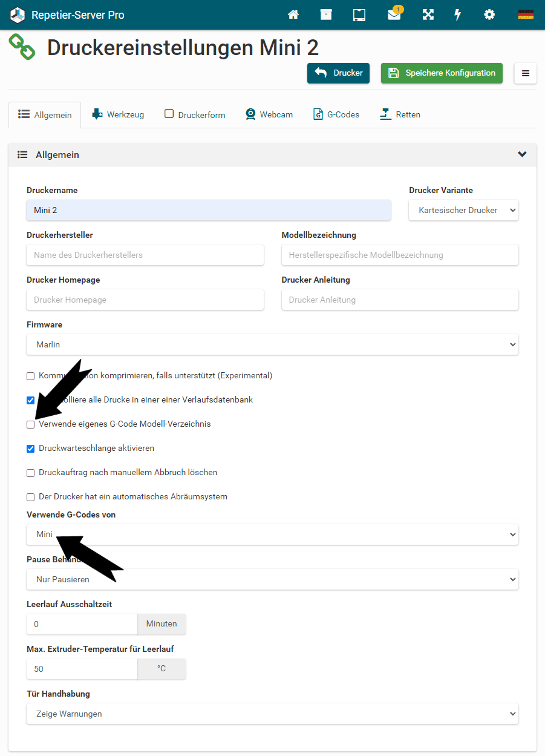Save with Speichere Konfiguration button

click(442, 73)
